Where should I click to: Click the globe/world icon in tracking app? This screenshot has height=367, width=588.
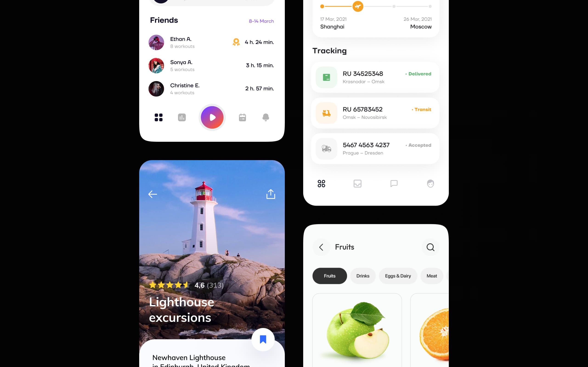(430, 183)
